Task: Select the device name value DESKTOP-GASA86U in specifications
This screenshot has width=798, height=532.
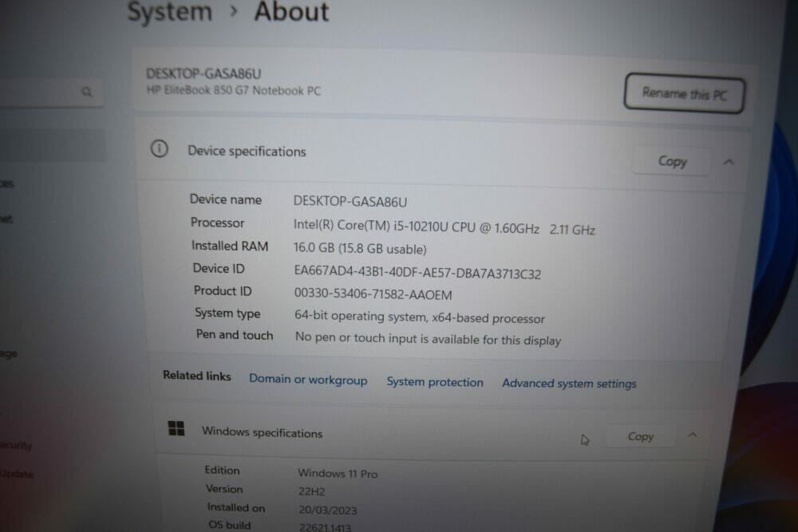Action: tap(350, 202)
